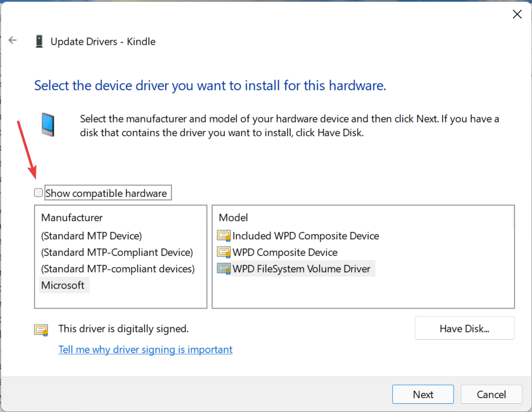Image resolution: width=532 pixels, height=412 pixels.
Task: Enable the Show compatible hardware checkbox
Action: (39, 193)
